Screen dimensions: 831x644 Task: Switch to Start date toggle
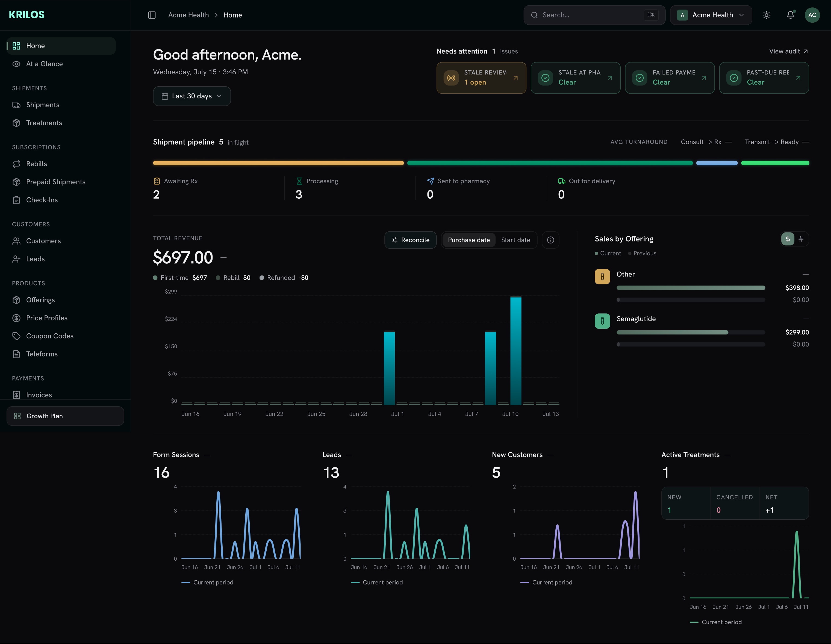click(515, 240)
